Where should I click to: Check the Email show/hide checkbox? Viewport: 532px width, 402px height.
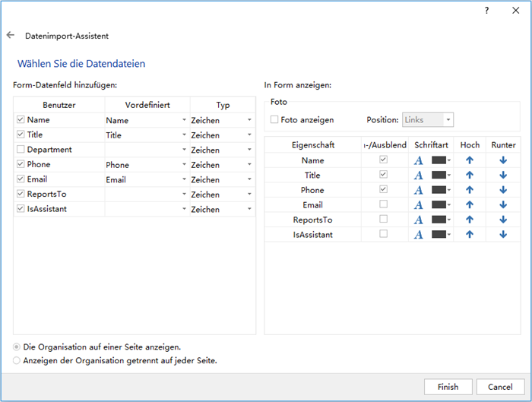click(x=383, y=205)
